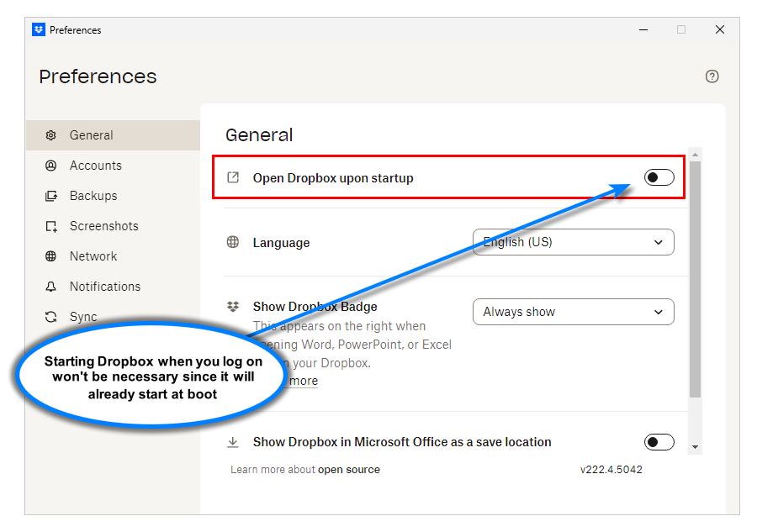Click the scrollbar down arrow
Screen dimensions: 757x532
(695, 447)
